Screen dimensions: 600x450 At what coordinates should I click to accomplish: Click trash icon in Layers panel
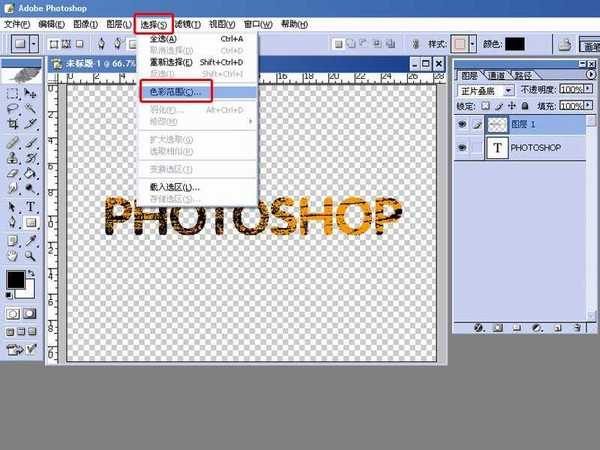pyautogui.click(x=577, y=328)
